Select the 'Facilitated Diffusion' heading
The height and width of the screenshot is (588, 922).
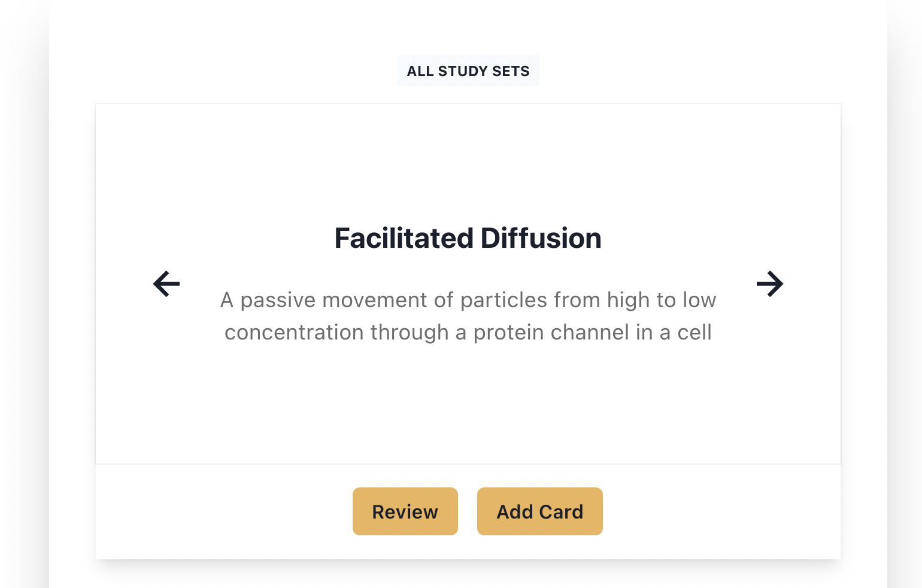tap(468, 238)
